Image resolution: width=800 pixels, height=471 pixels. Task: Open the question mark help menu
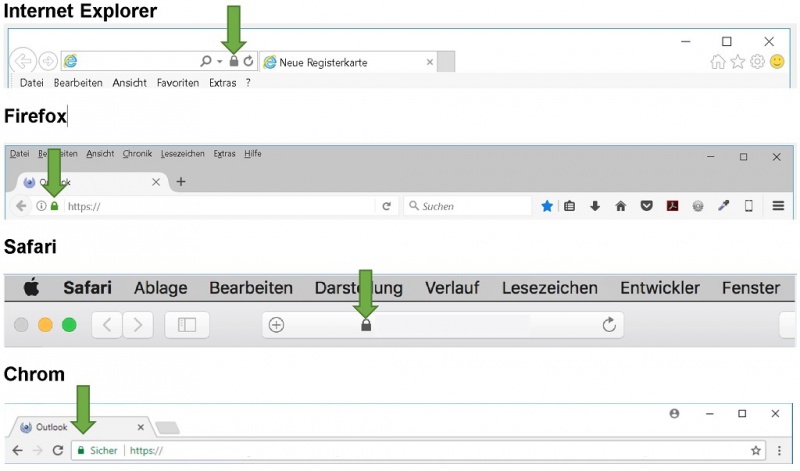(248, 83)
